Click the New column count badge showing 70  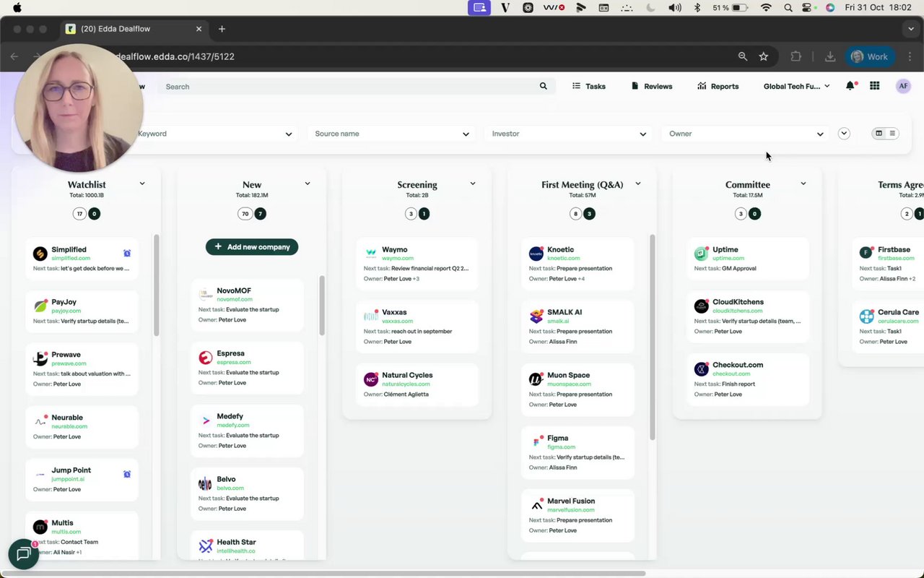pos(245,214)
